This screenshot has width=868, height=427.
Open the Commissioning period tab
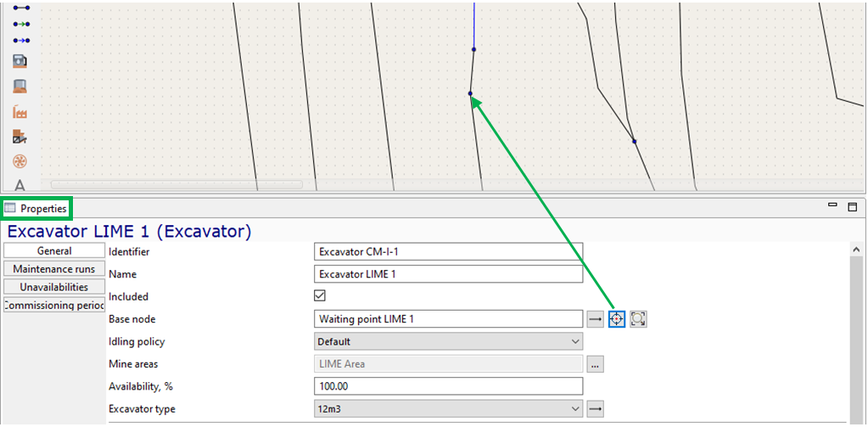click(x=54, y=305)
